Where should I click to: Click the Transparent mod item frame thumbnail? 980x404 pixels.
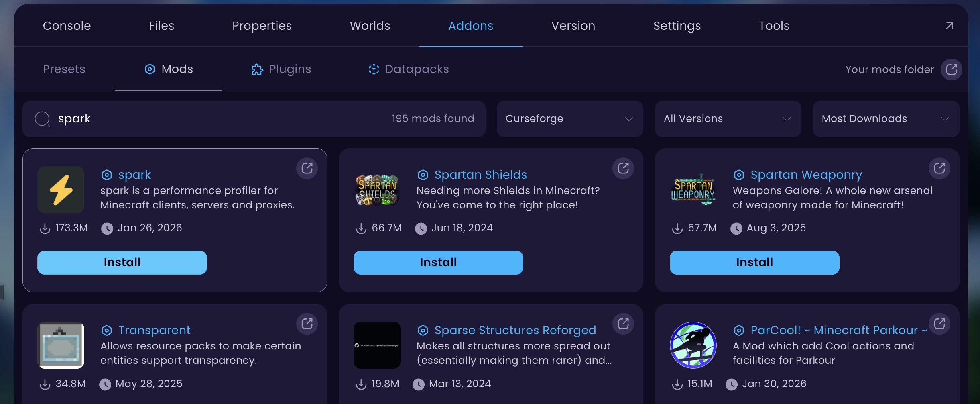(61, 345)
